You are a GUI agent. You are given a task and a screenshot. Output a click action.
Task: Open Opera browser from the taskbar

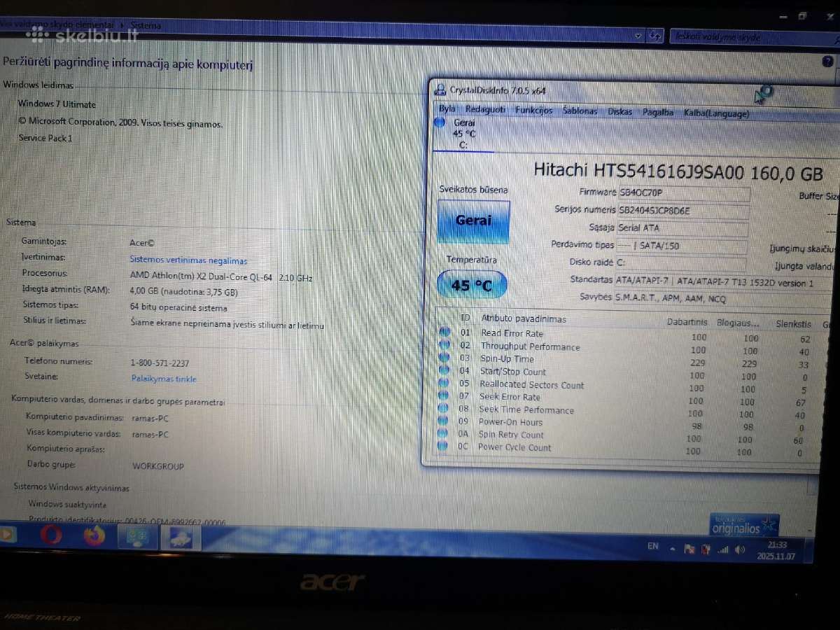pos(50,535)
